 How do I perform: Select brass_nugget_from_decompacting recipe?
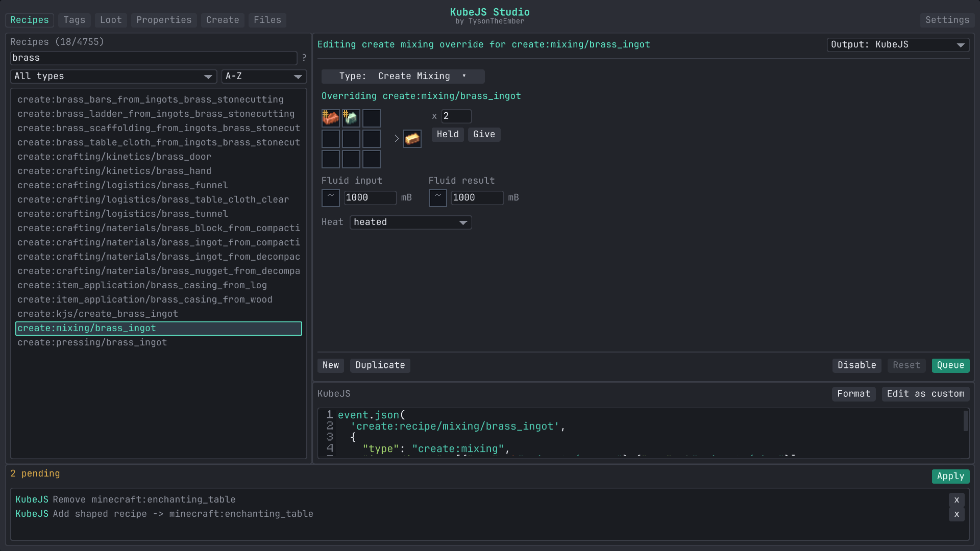159,271
